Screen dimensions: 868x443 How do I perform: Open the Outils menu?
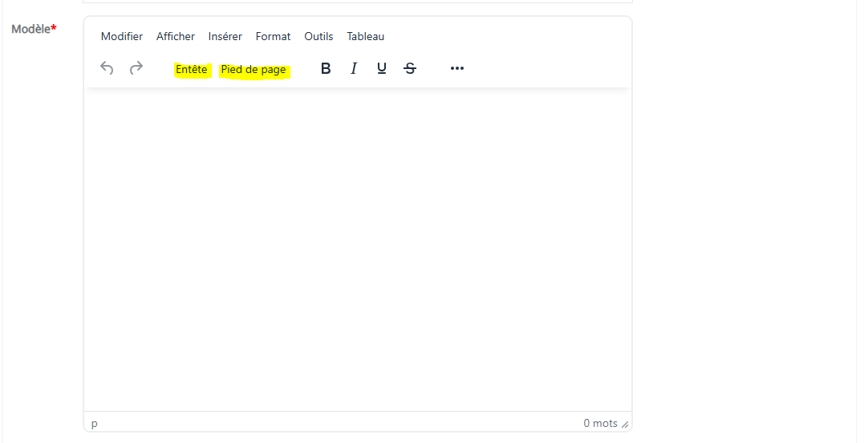(x=318, y=36)
